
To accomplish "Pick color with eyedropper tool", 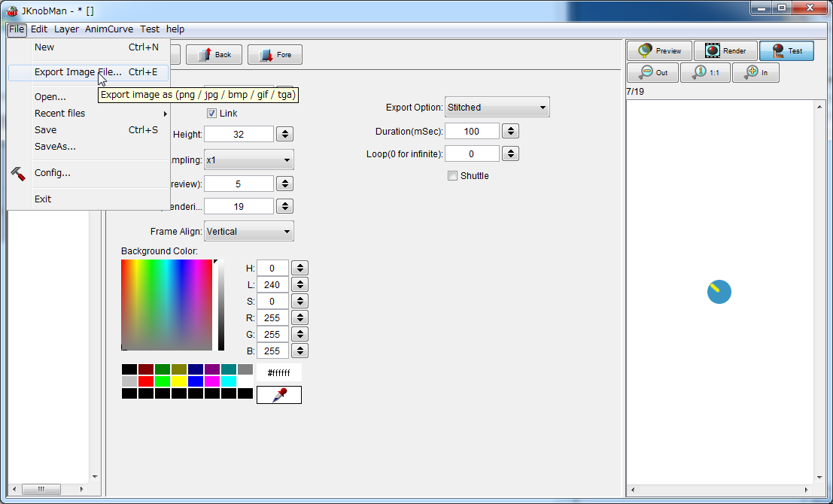I will tap(279, 395).
